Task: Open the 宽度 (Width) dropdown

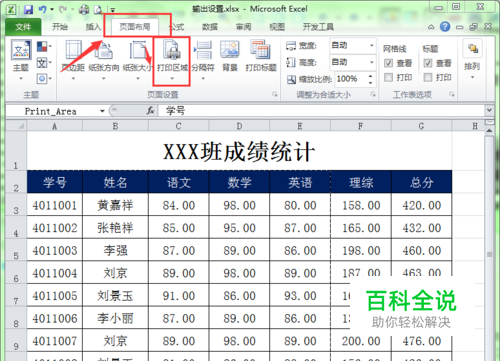Action: coord(371,45)
